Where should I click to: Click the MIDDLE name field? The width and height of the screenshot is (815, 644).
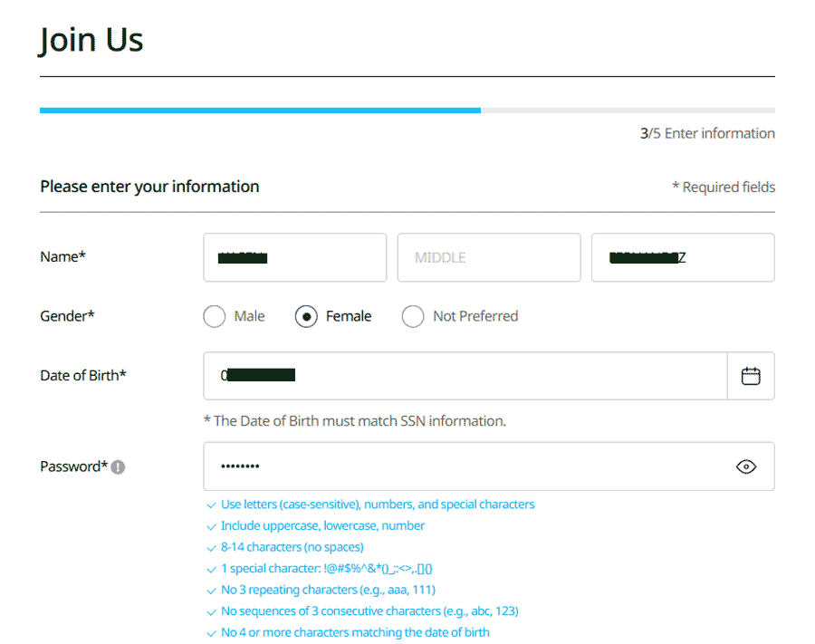pos(489,257)
